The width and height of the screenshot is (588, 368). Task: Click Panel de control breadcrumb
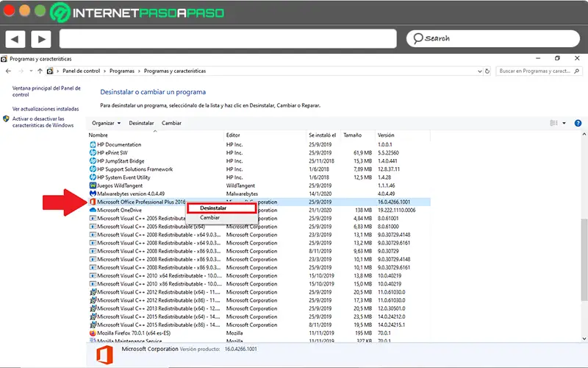click(82, 71)
